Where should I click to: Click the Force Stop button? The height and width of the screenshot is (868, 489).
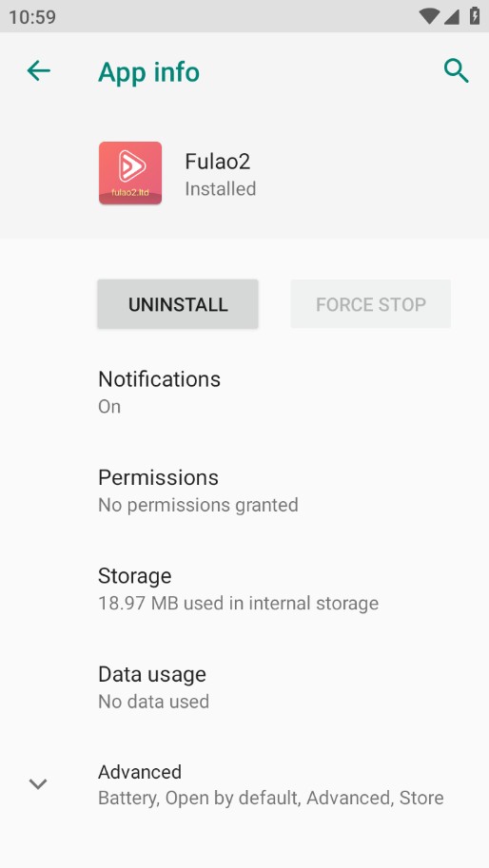coord(370,304)
